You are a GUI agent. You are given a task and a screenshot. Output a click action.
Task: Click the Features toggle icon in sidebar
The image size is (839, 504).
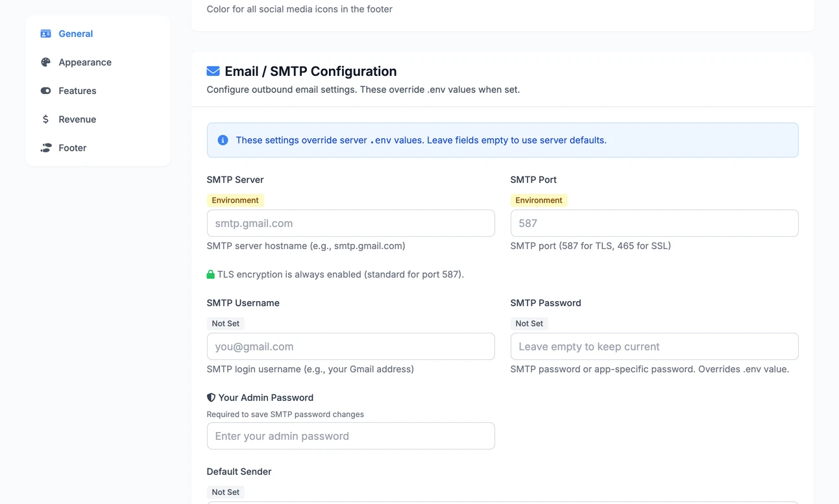click(x=45, y=91)
